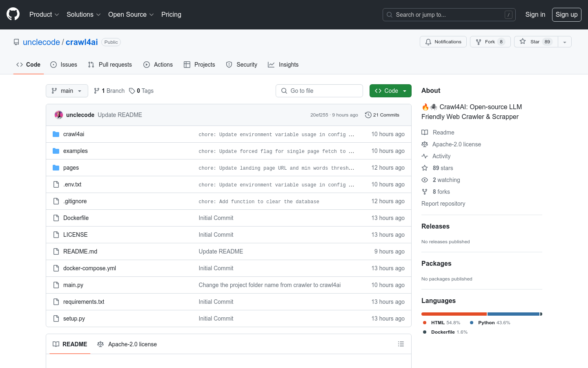
Task: Click the Python segment of languages bar
Action: tap(514, 314)
